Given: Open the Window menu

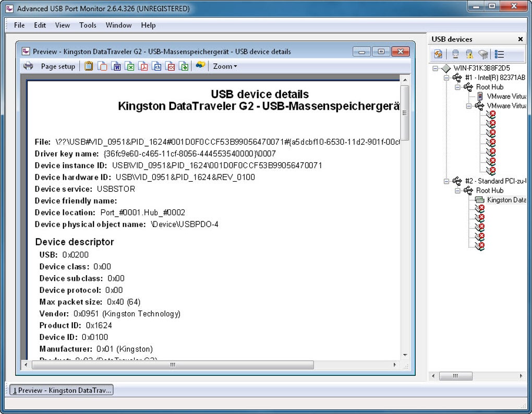Looking at the screenshot, I should pyautogui.click(x=118, y=25).
